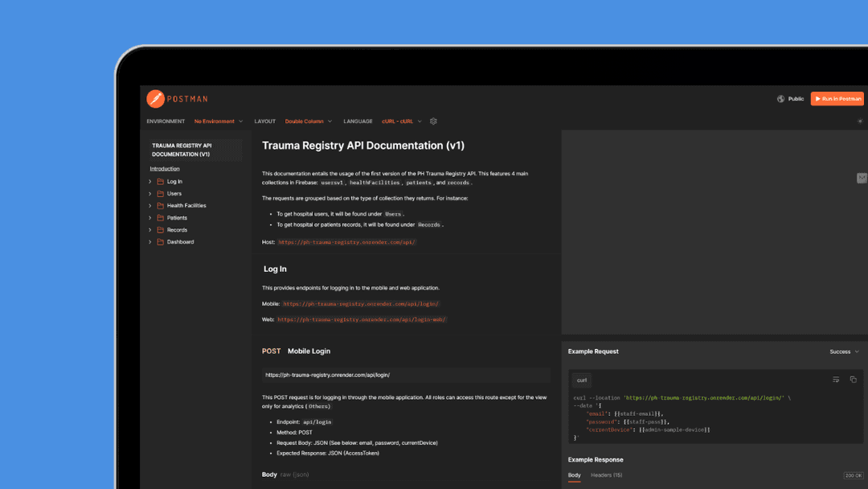The width and height of the screenshot is (868, 489).
Task: Click the Run in Postman button
Action: [837, 98]
